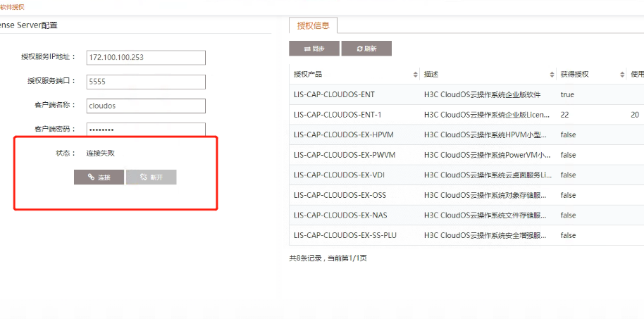Click the 连接 connect button
Image resolution: width=644 pixels, height=319 pixels.
99,177
